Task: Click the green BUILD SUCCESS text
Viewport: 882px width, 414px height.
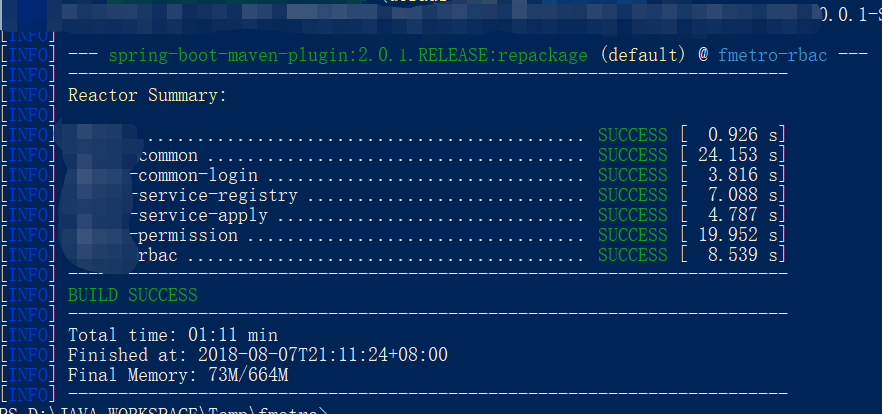Action: (132, 295)
